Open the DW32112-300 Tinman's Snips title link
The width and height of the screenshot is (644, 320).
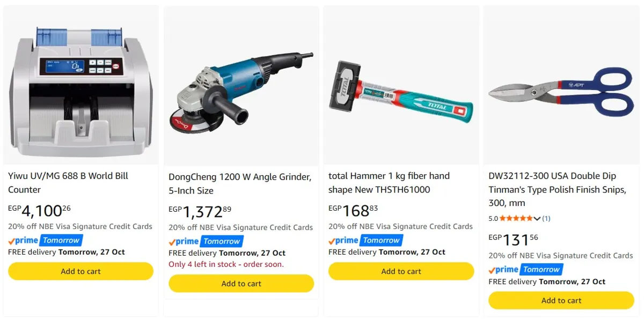[557, 189]
